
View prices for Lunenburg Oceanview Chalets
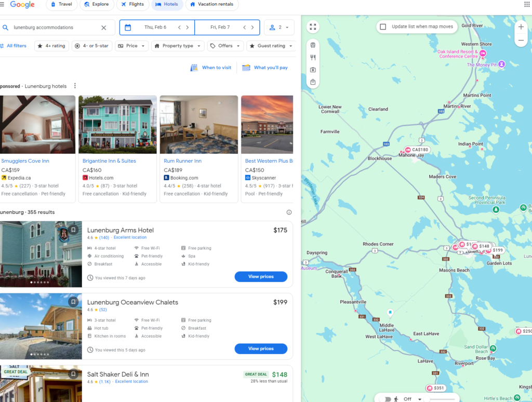tap(261, 348)
